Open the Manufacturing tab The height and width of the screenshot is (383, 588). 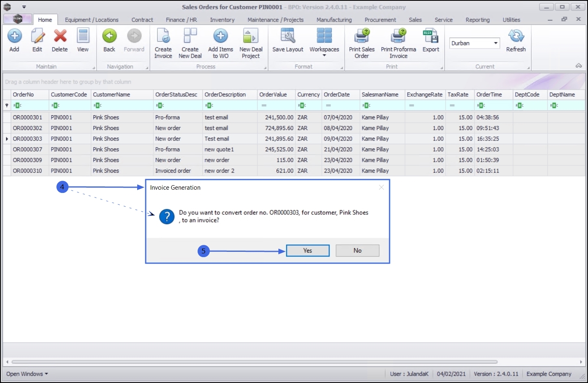[334, 20]
